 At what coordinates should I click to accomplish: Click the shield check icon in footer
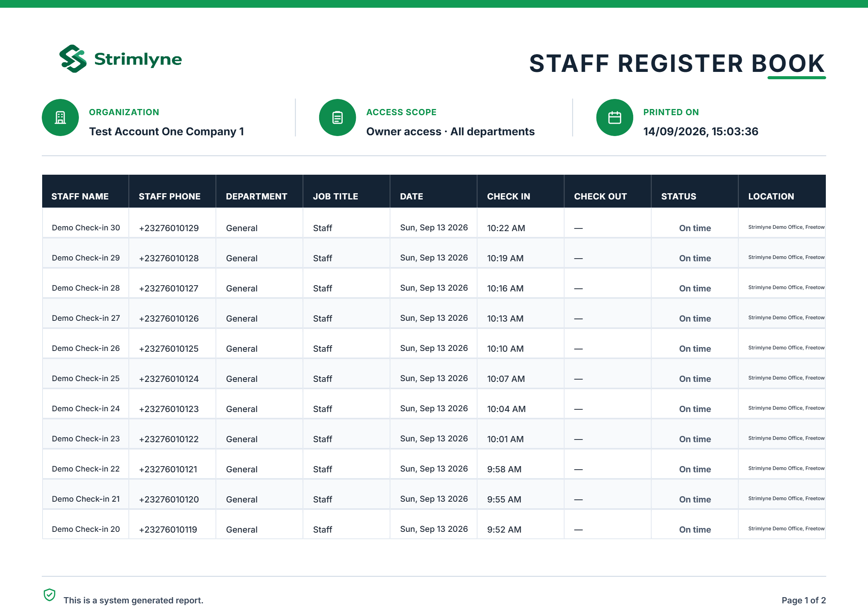50,595
